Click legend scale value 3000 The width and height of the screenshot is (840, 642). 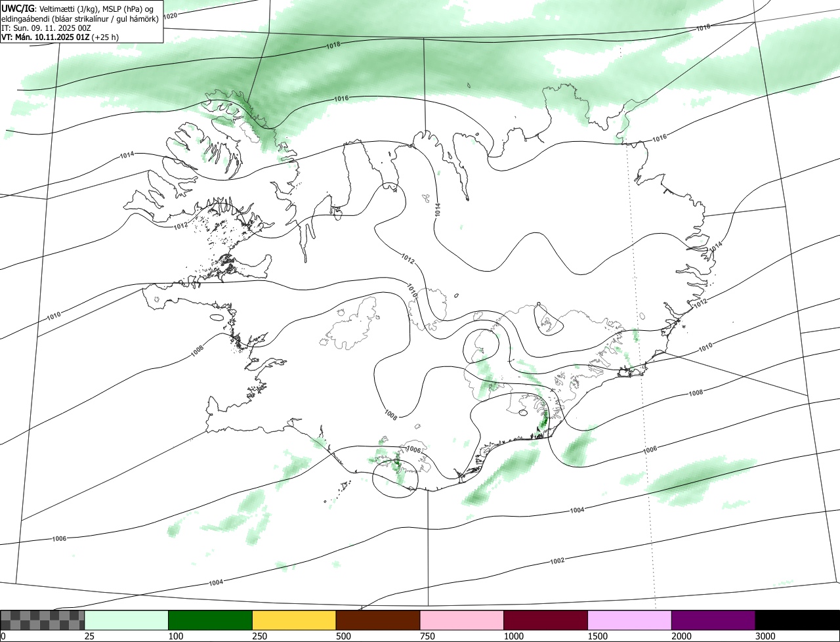pos(766,636)
